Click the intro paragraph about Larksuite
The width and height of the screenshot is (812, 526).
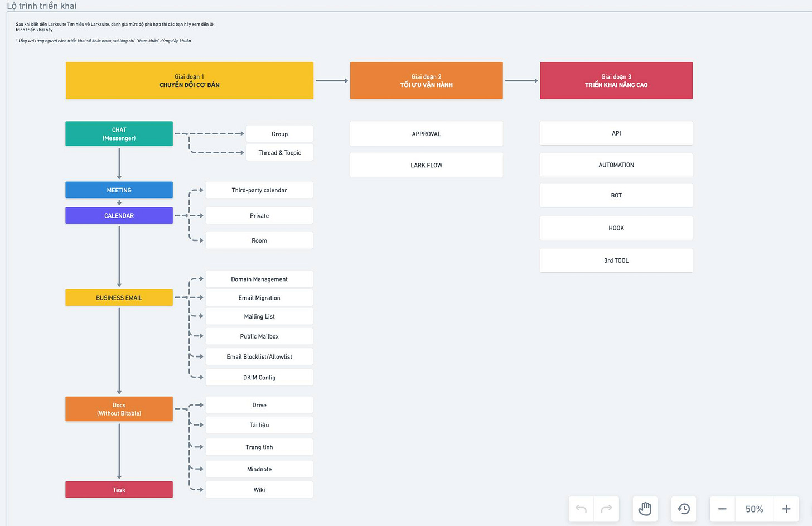pyautogui.click(x=114, y=27)
